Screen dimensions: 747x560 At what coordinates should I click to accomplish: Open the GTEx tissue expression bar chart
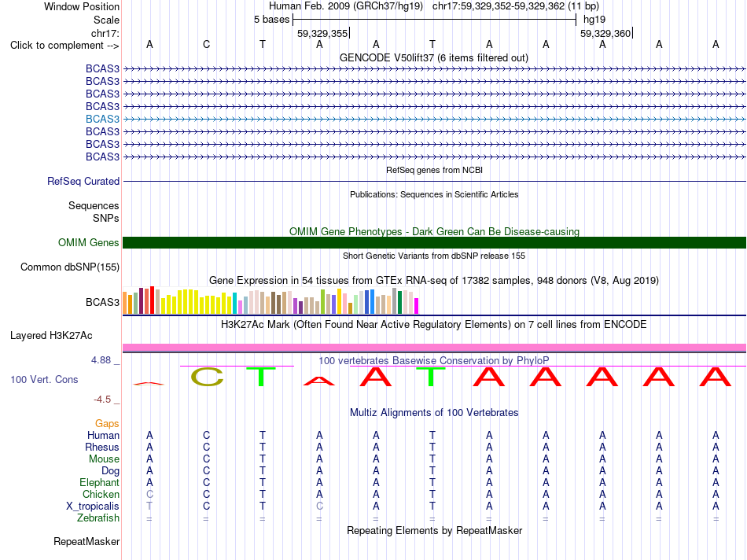[x=270, y=300]
